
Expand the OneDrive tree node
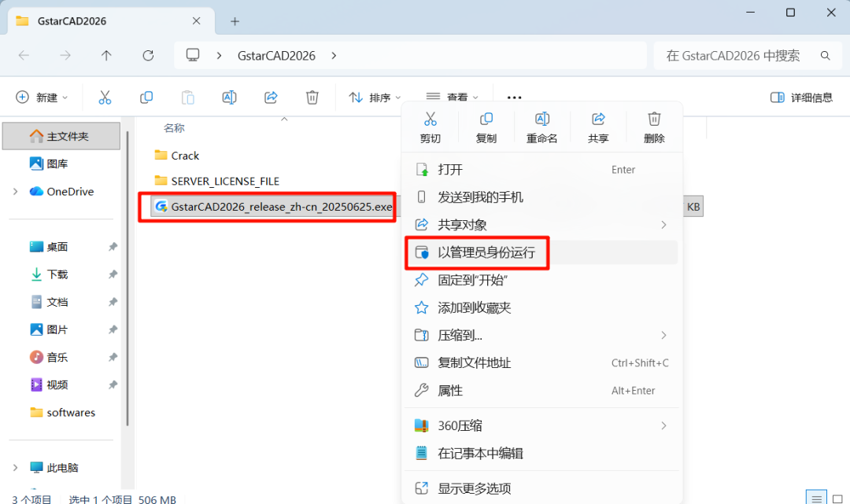16,192
